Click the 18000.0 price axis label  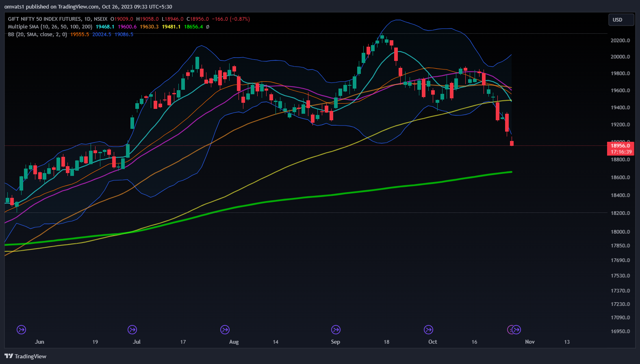point(620,232)
